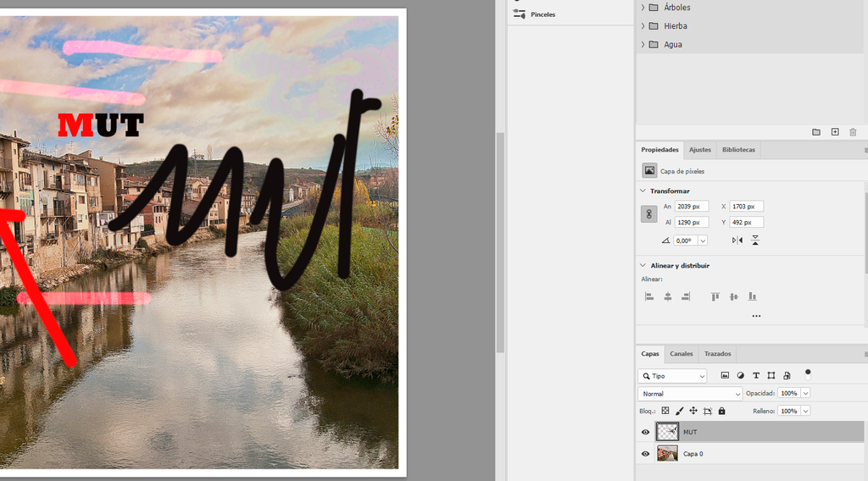Image resolution: width=868 pixels, height=481 pixels.
Task: Expand the Hierba brush folder
Action: (x=643, y=25)
